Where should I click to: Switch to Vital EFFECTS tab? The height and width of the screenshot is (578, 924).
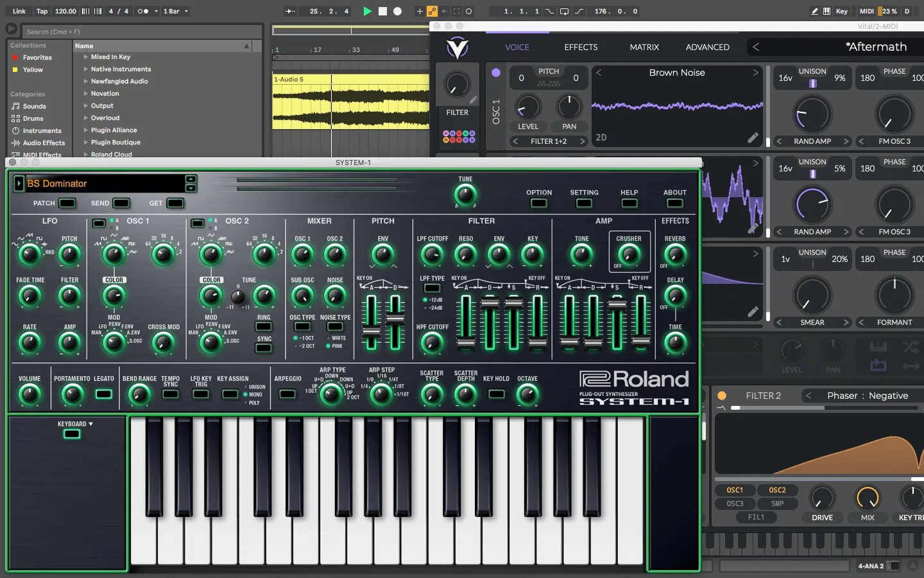point(581,47)
